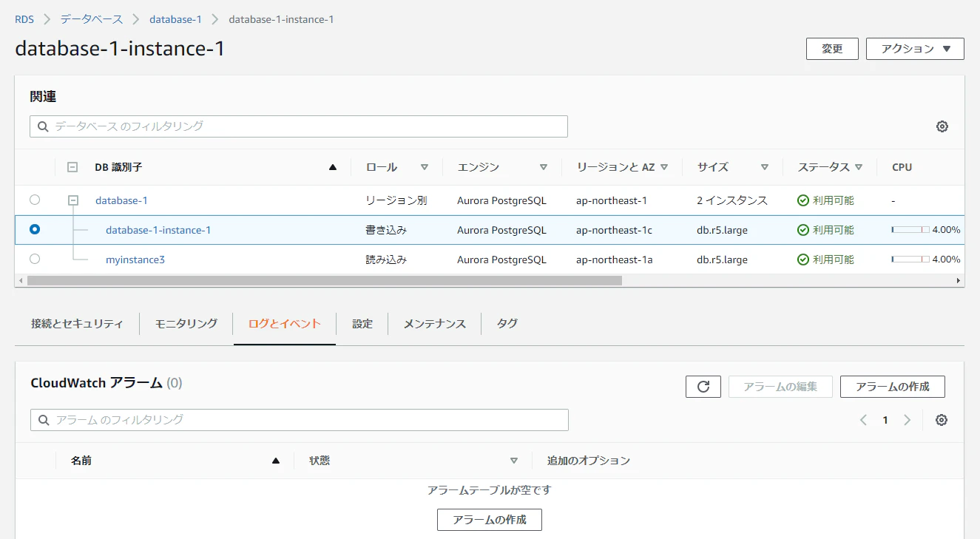Click search icon in アラーム filter

[44, 420]
